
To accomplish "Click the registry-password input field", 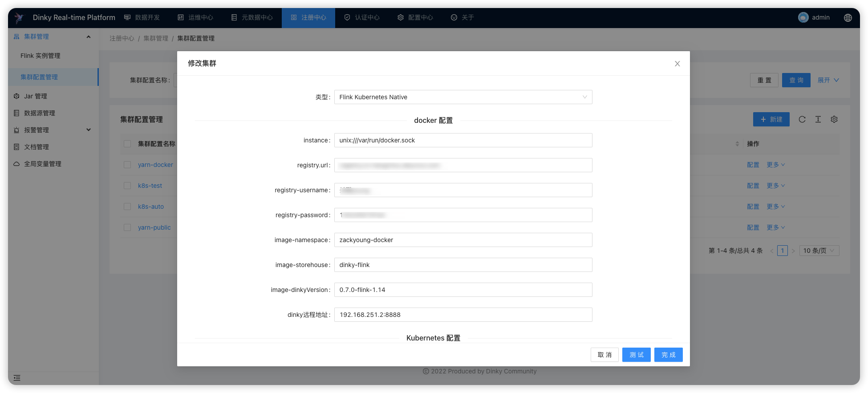I will click(x=463, y=215).
